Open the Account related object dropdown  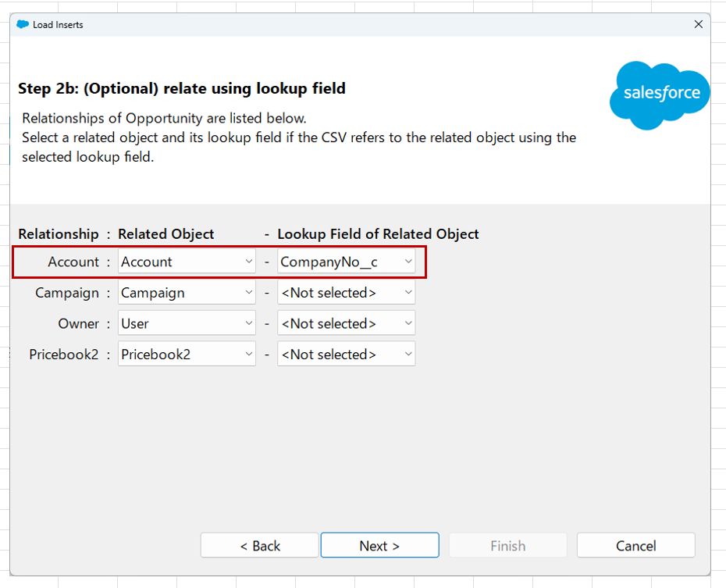pyautogui.click(x=187, y=262)
